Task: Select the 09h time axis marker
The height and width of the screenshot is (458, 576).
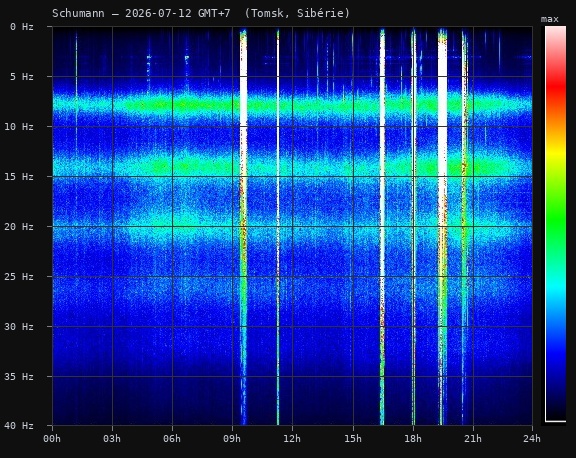Action: click(232, 439)
